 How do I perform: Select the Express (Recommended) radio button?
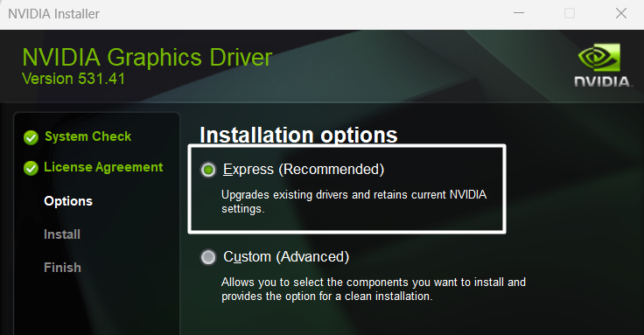click(x=208, y=170)
